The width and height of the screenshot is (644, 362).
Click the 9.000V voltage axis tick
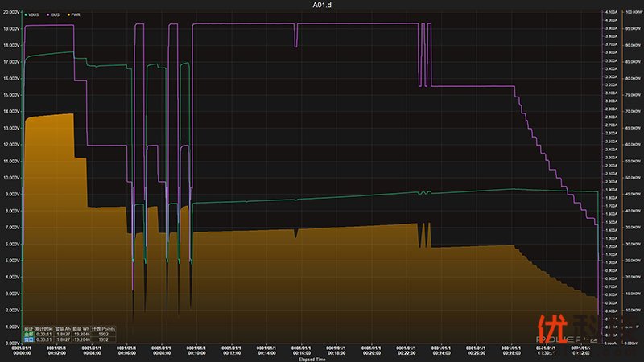tap(10, 194)
